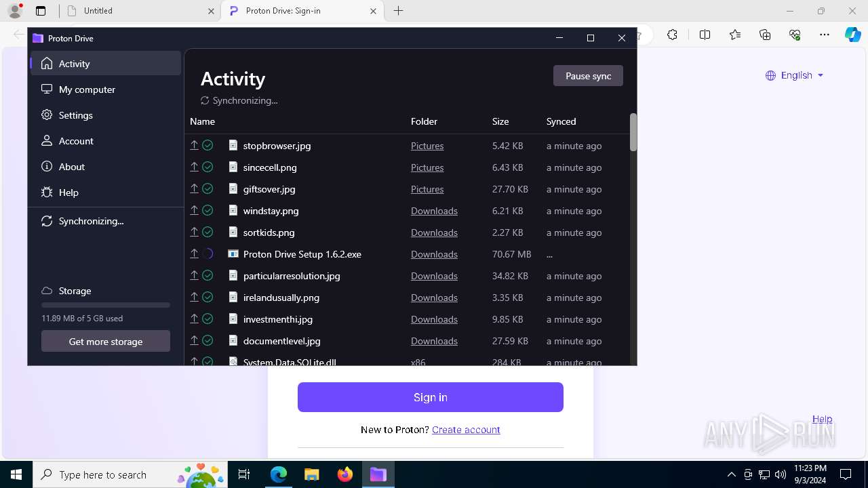Open Downloads folder link for sortkids.png

pyautogui.click(x=434, y=232)
